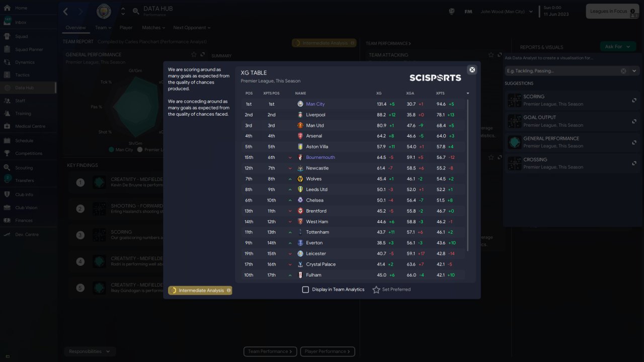Open the John Wood (Man City) manager dropdown
This screenshot has height=362, width=644.
507,12
